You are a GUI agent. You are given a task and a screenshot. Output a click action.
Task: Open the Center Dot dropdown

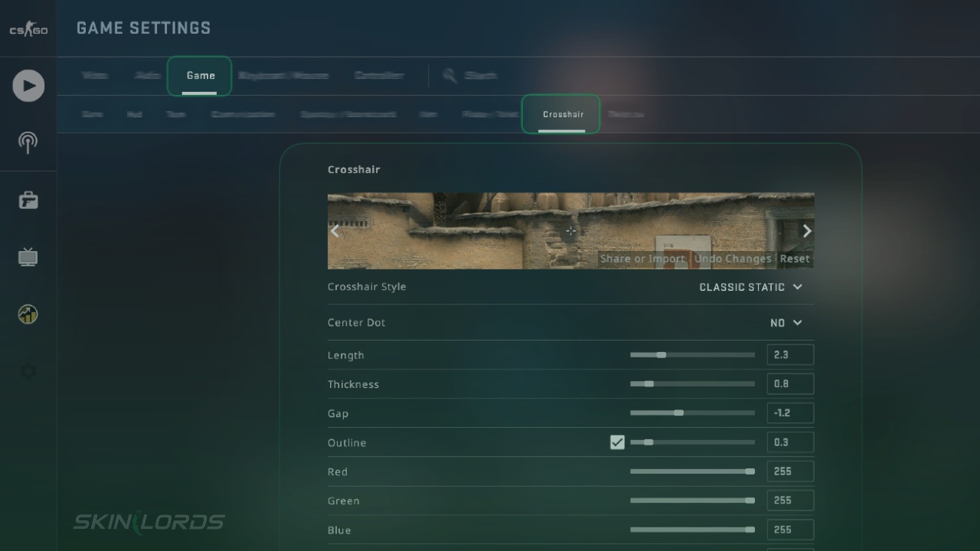click(786, 323)
